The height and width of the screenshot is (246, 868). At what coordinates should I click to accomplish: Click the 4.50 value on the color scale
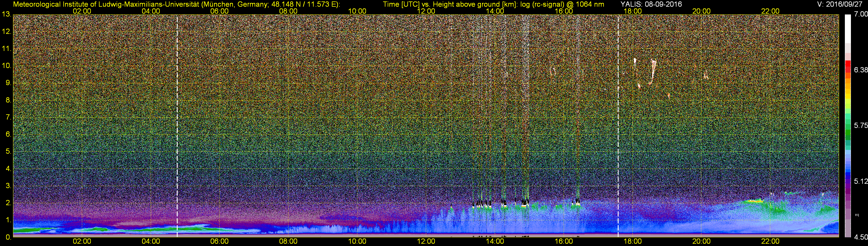(861, 237)
